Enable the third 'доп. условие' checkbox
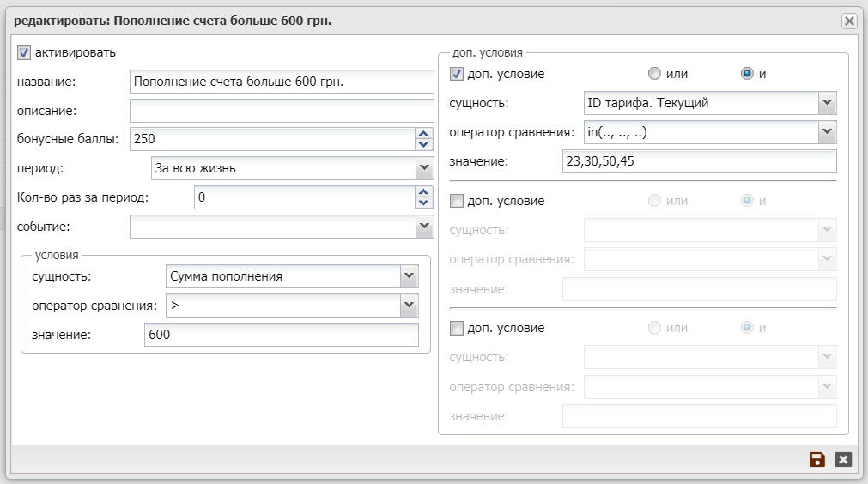 click(x=457, y=328)
